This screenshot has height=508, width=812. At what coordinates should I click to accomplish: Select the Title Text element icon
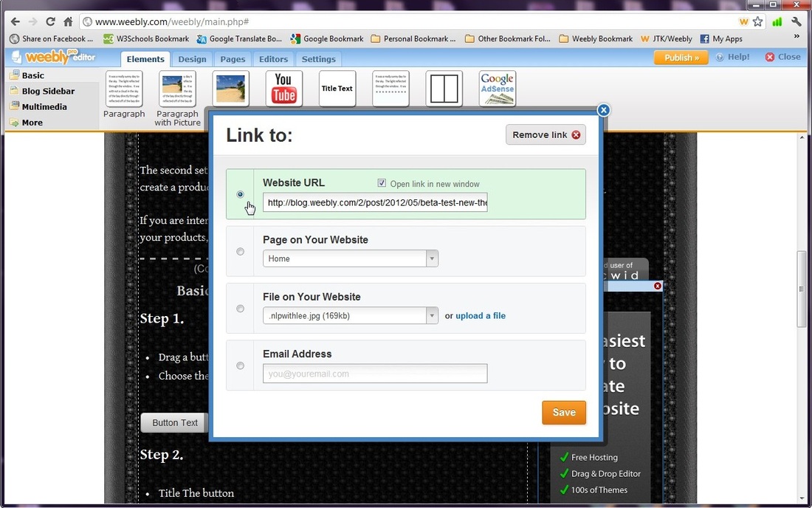click(x=337, y=89)
